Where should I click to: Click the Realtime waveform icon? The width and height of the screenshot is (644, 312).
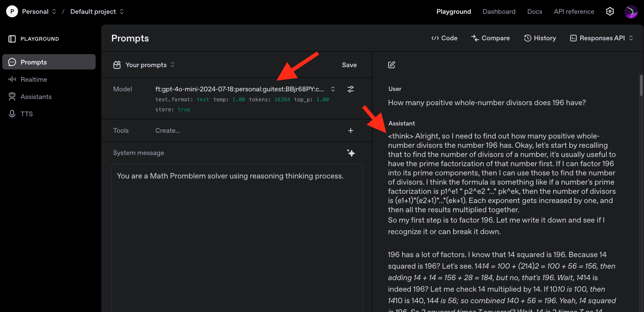point(12,79)
